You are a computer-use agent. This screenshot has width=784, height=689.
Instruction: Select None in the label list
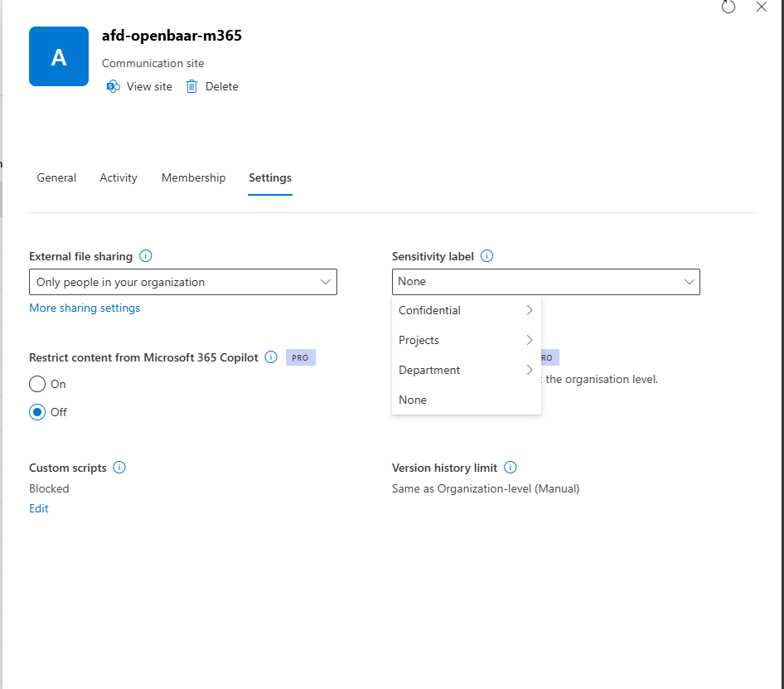tap(467, 400)
